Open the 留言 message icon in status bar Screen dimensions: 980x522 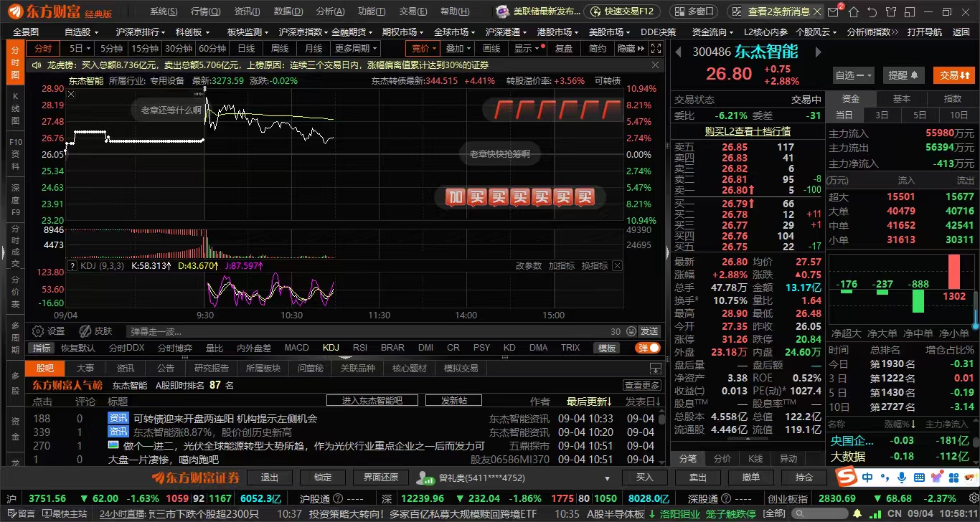(21, 513)
